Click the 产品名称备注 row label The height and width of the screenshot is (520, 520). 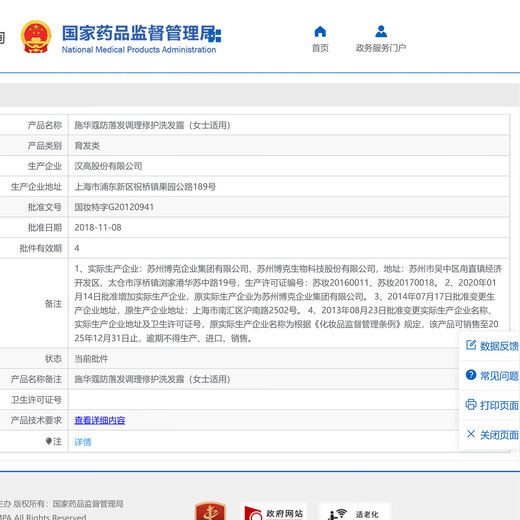coord(36,379)
